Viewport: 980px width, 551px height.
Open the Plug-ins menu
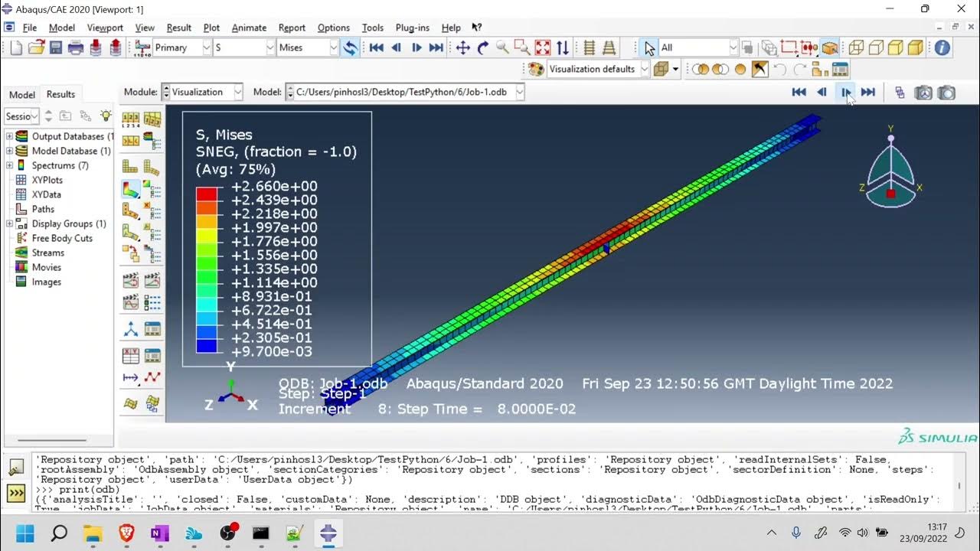click(412, 28)
